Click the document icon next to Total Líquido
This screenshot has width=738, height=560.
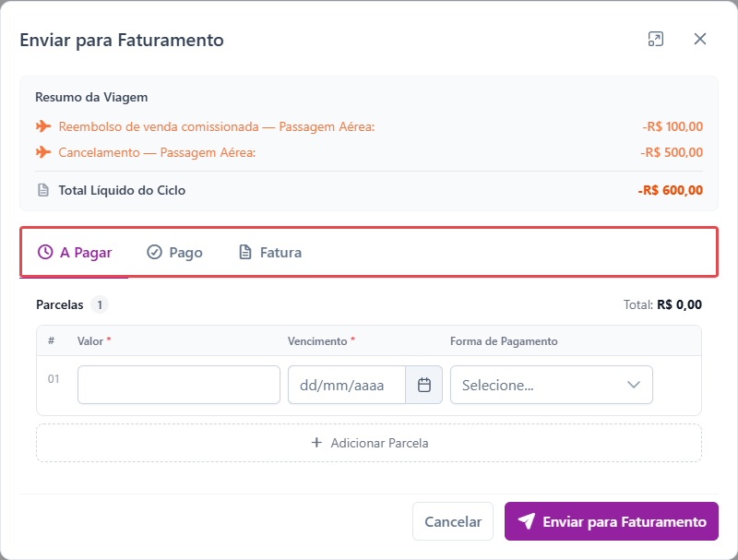point(43,190)
